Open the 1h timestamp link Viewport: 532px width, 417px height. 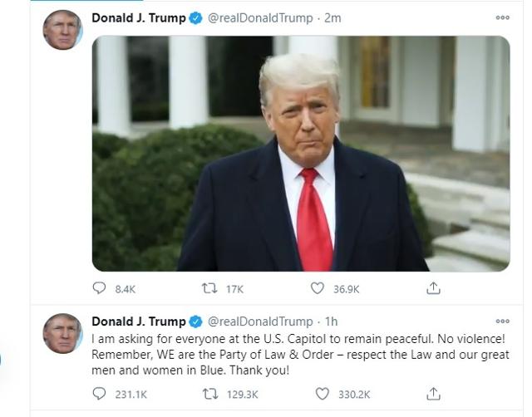331,321
